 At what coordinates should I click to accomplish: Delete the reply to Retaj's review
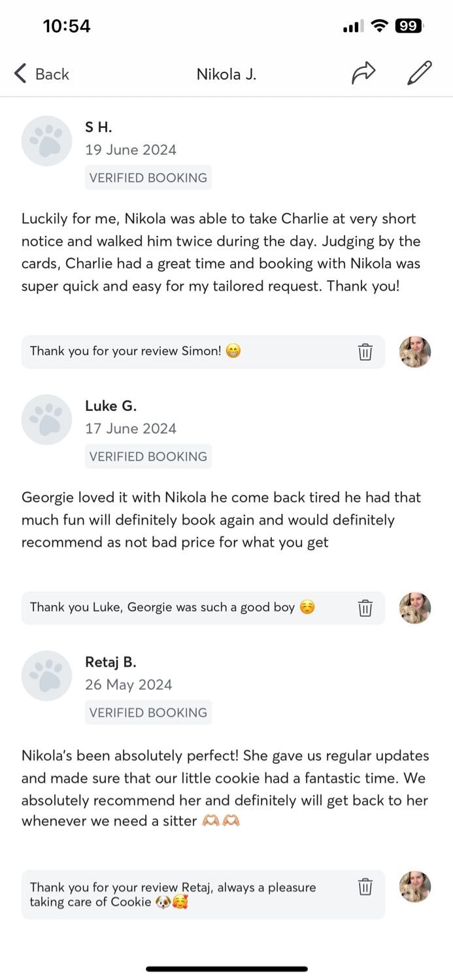point(365,887)
